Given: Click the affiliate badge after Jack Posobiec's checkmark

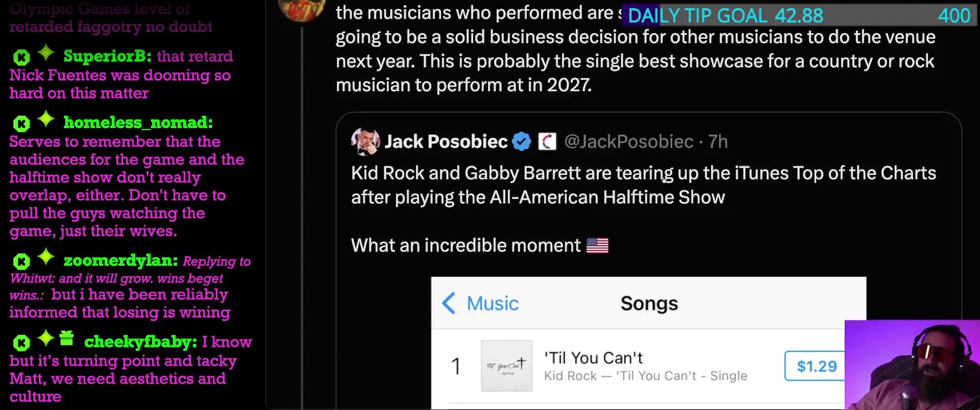Looking at the screenshot, I should 547,141.
